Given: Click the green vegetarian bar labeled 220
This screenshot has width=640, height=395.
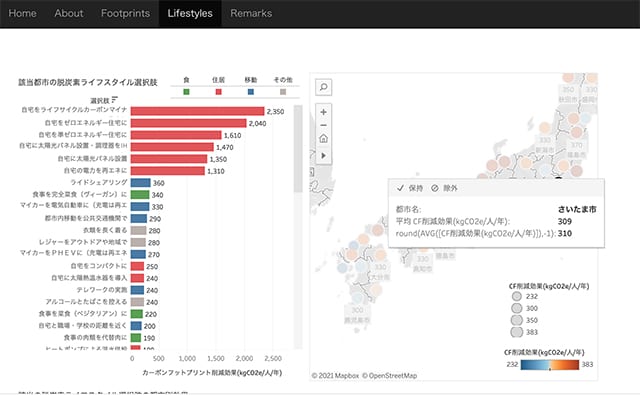Looking at the screenshot, I should pyautogui.click(x=137, y=314).
